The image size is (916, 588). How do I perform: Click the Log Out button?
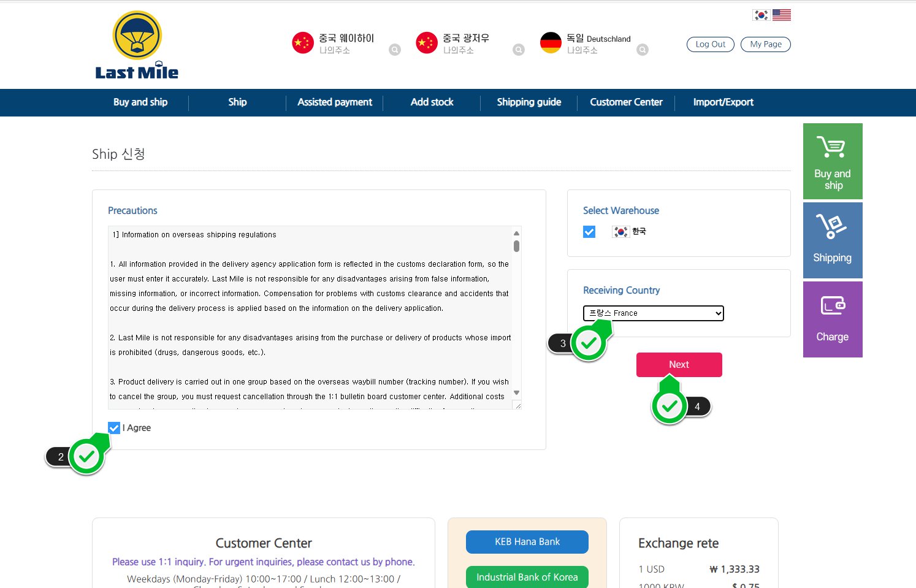pos(710,44)
